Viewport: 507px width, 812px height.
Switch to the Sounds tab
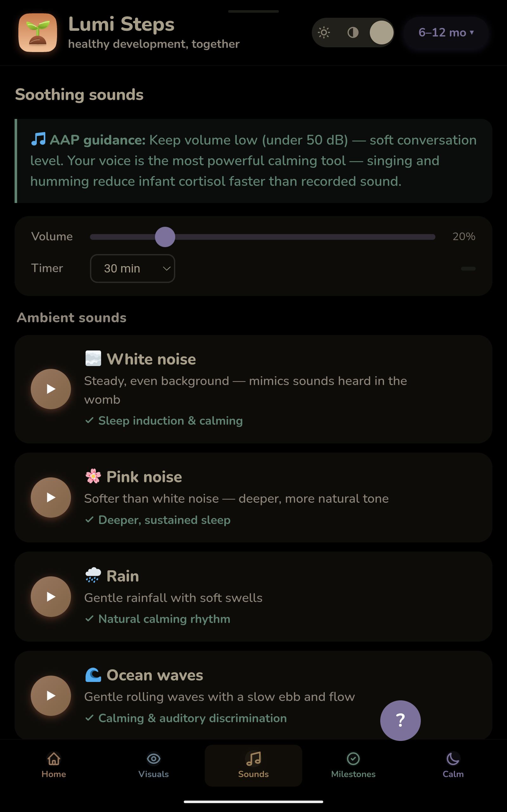tap(253, 765)
